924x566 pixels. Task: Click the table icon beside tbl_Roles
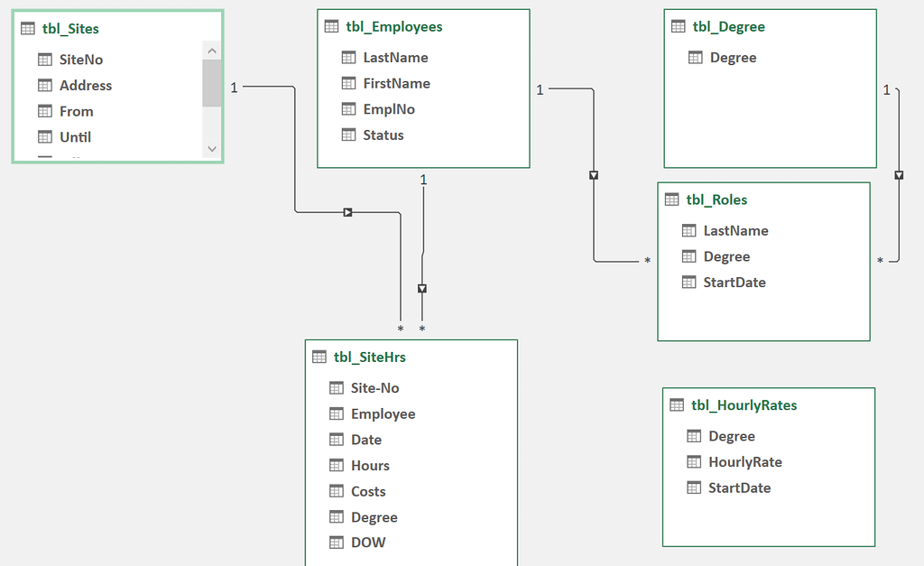[x=671, y=199]
